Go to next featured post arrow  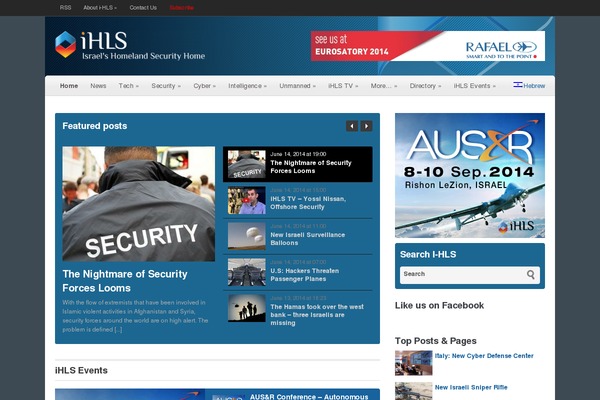point(366,126)
